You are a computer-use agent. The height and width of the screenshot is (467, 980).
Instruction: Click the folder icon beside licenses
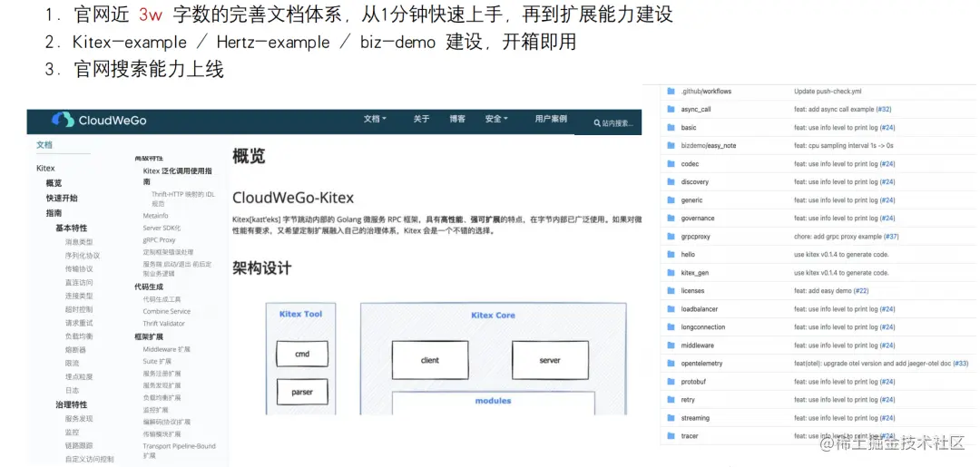[671, 291]
